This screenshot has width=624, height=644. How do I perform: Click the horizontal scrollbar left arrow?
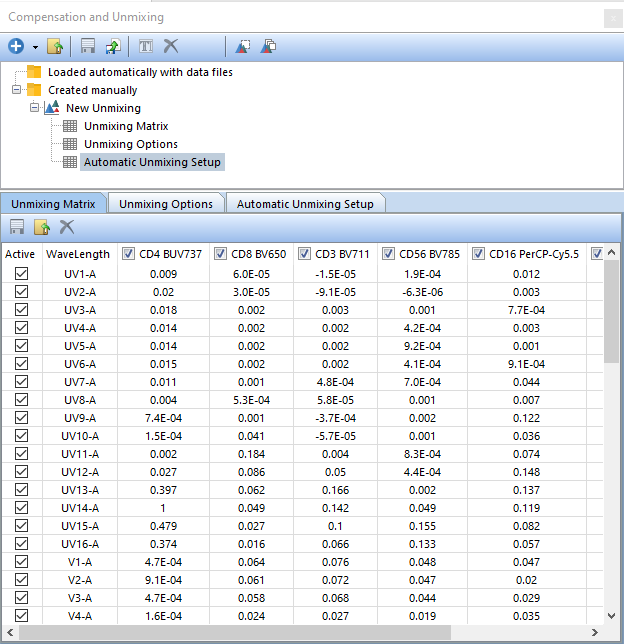point(10,632)
